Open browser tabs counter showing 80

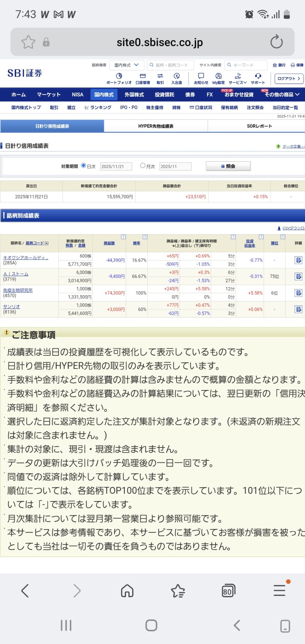pos(228,591)
